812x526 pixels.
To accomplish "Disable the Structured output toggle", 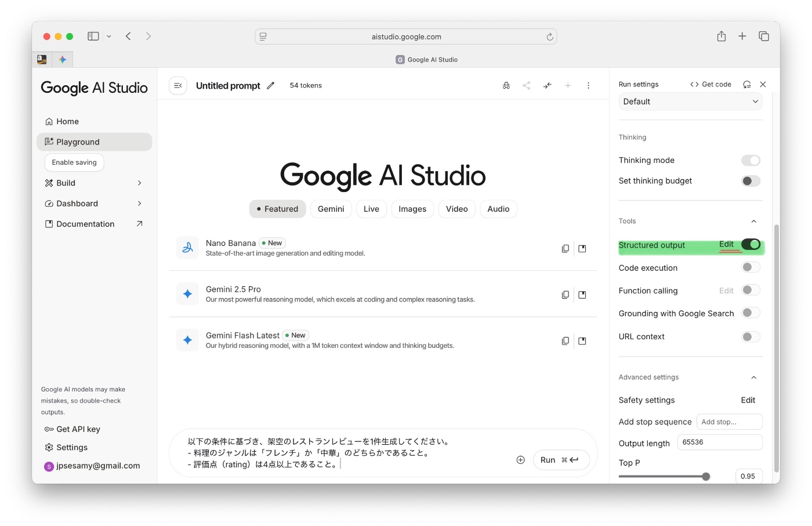I will point(751,244).
